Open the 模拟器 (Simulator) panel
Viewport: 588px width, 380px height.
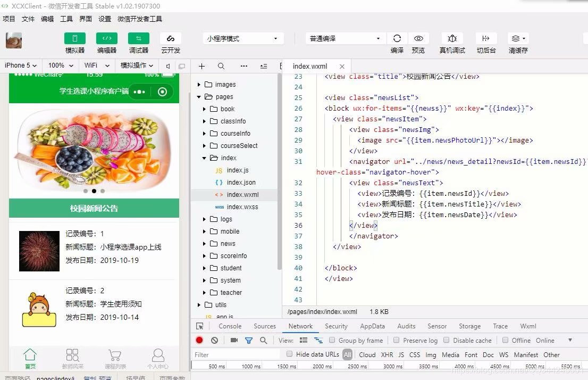[74, 43]
